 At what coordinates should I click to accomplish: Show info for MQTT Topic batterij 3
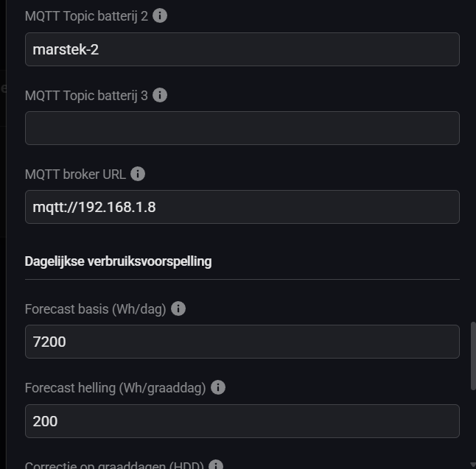pyautogui.click(x=160, y=95)
